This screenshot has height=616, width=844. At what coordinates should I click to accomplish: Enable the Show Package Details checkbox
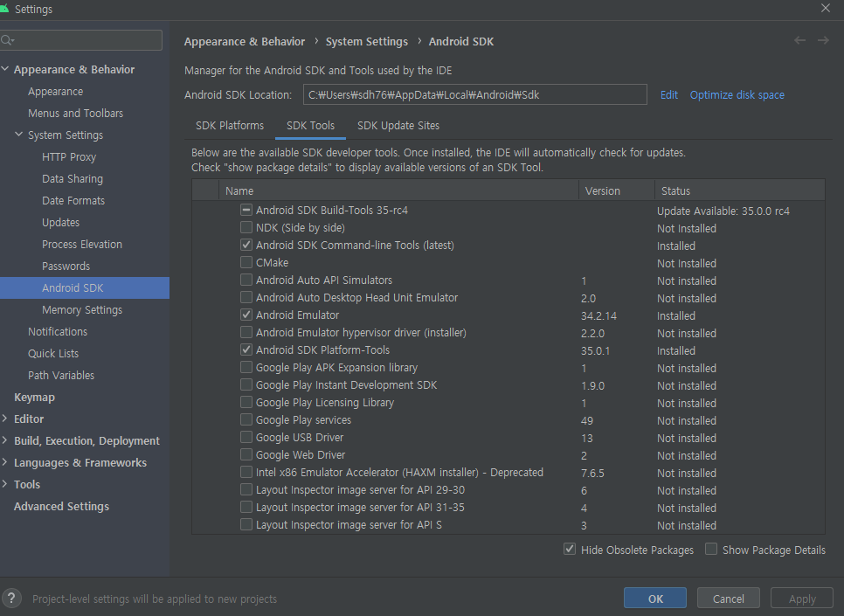pyautogui.click(x=711, y=550)
